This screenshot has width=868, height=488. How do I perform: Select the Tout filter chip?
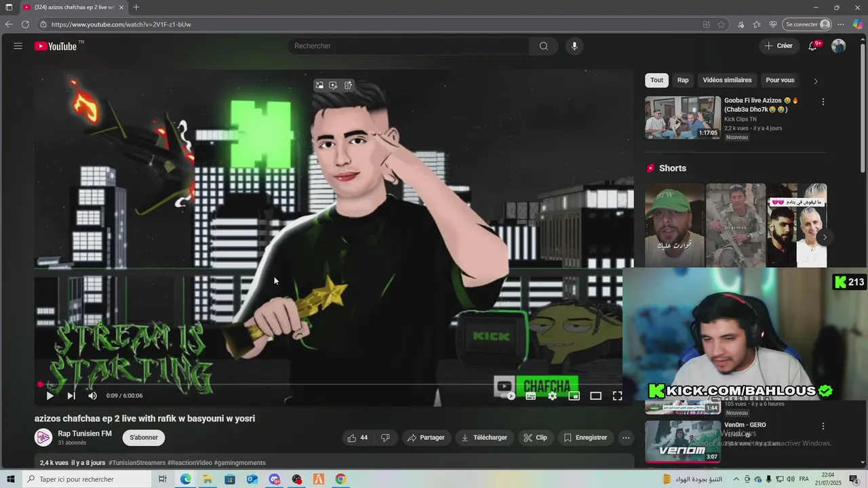point(656,80)
